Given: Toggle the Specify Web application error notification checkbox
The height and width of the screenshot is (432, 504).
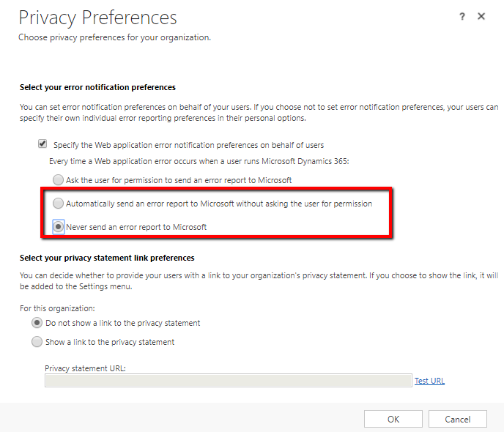Looking at the screenshot, I should (42, 145).
